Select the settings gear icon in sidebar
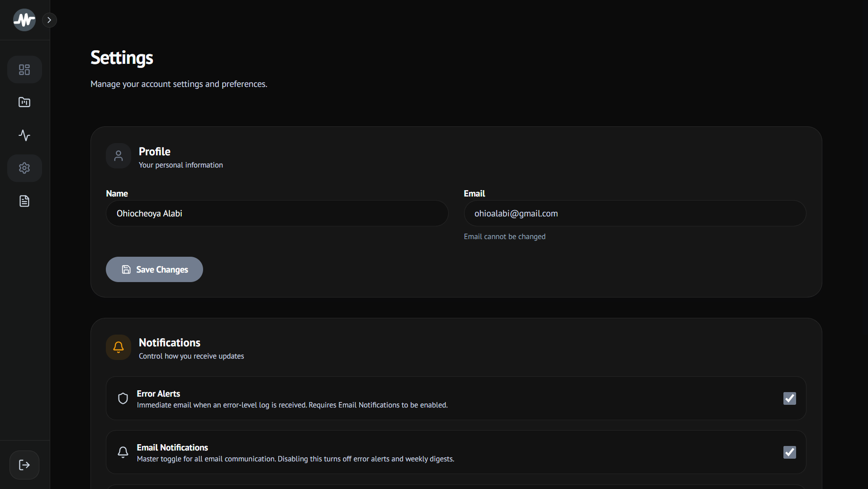The image size is (868, 489). [24, 168]
